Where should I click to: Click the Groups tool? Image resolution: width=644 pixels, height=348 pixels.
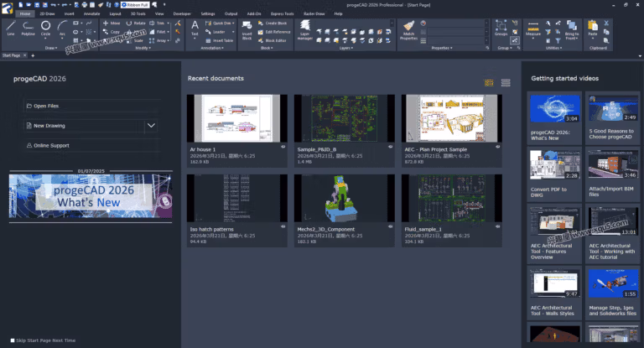pyautogui.click(x=501, y=28)
